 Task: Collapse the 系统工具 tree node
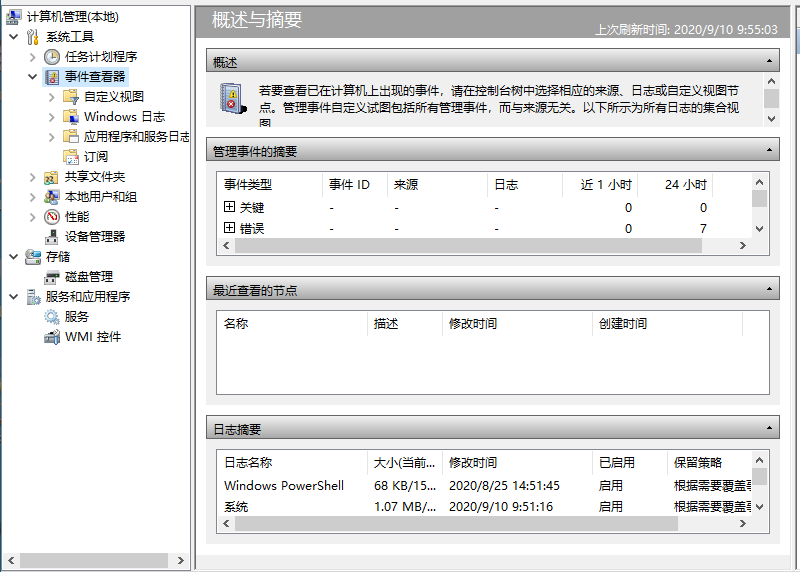click(x=14, y=37)
